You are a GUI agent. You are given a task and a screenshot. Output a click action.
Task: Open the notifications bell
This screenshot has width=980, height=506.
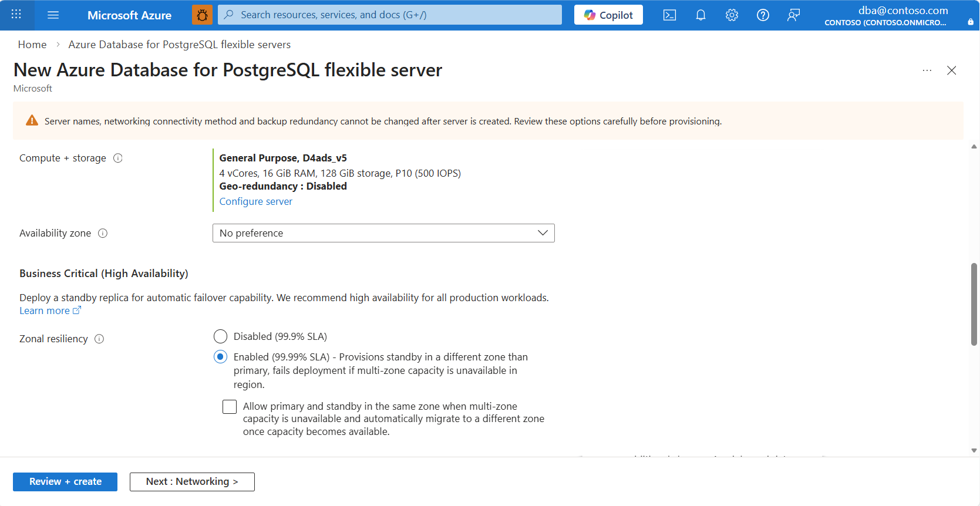tap(701, 15)
